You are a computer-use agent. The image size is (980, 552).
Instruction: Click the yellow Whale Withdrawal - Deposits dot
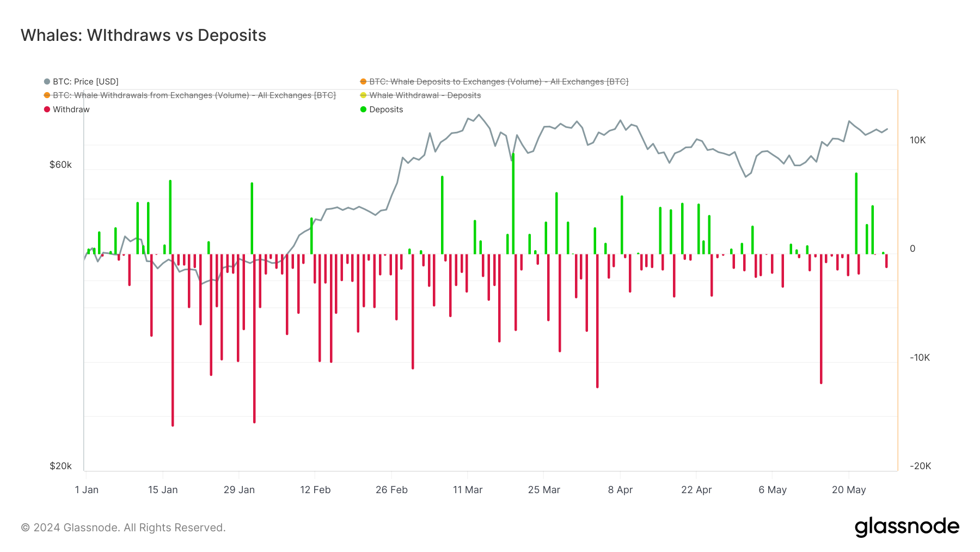coord(363,95)
